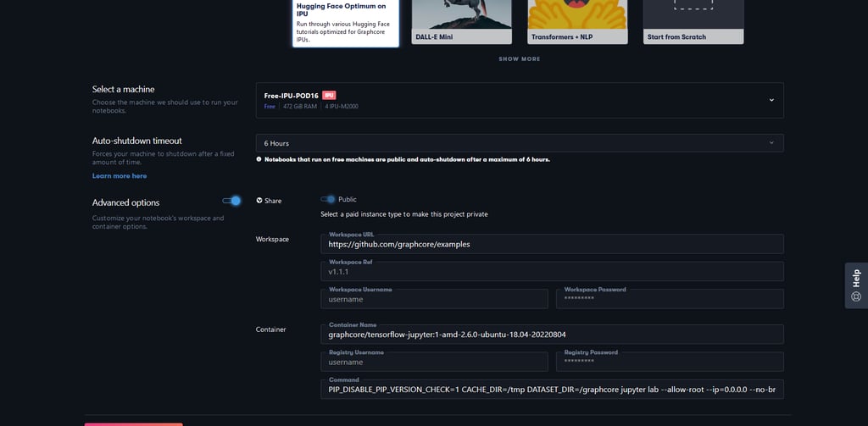Open the Select a machine dropdown

click(x=520, y=100)
